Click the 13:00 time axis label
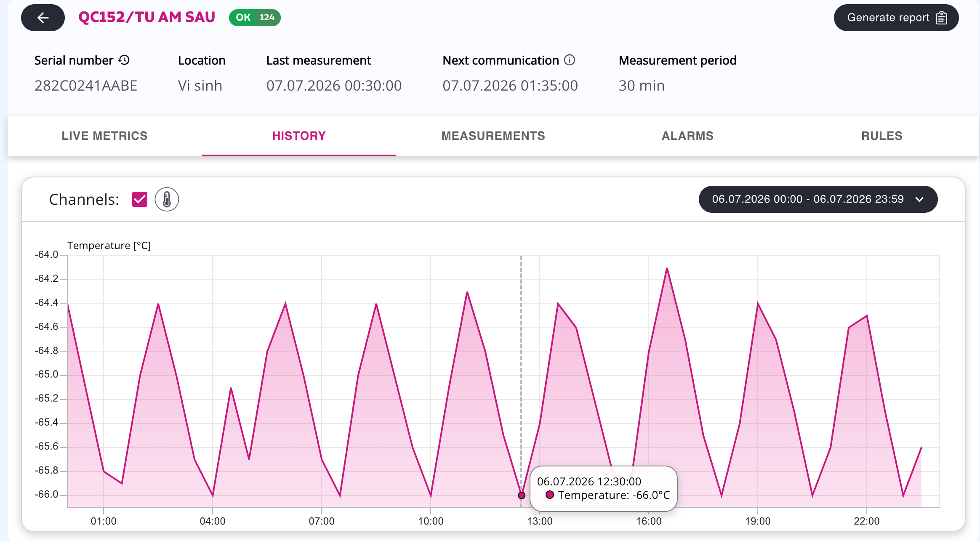Image resolution: width=980 pixels, height=541 pixels. click(x=540, y=521)
